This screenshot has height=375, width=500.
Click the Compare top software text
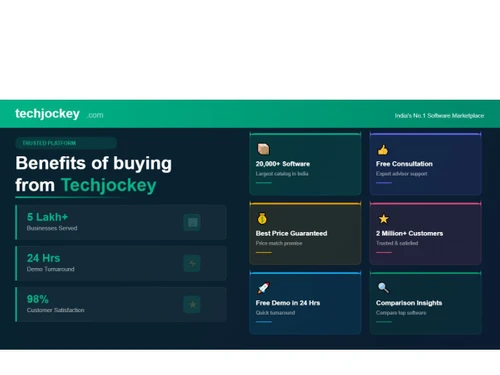click(x=401, y=313)
